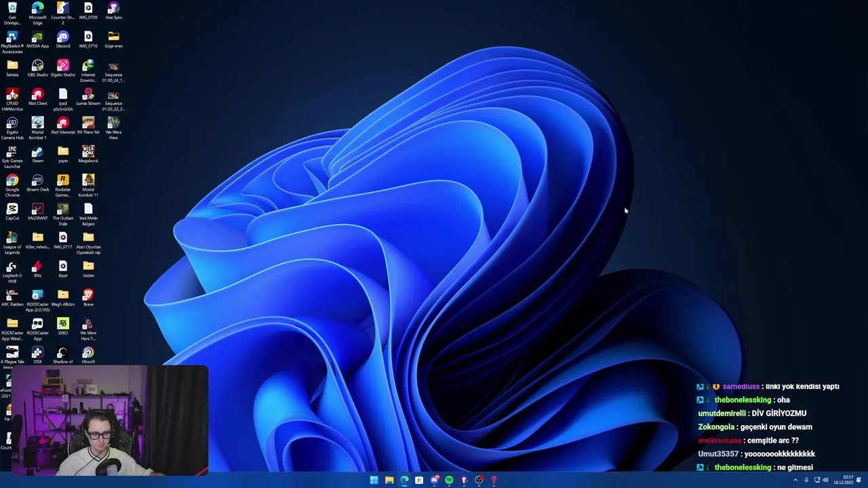Expand the hidden system tray icons
Screen dimensions: 868x488
[x=795, y=480]
